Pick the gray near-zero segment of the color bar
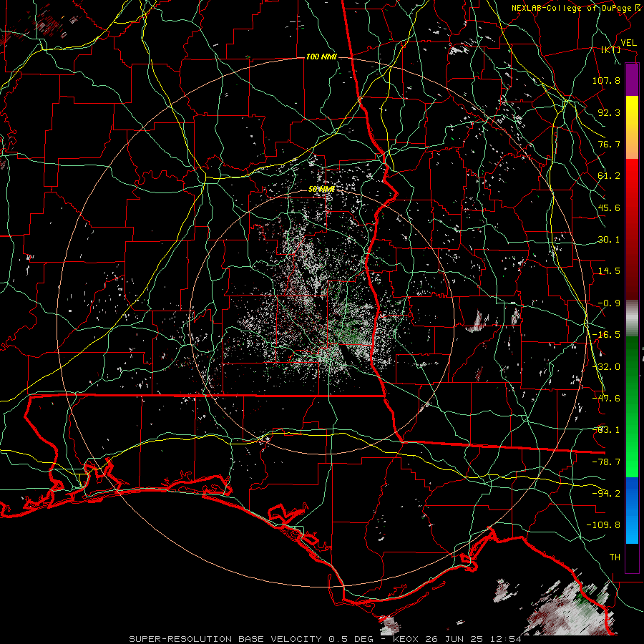 click(632, 318)
